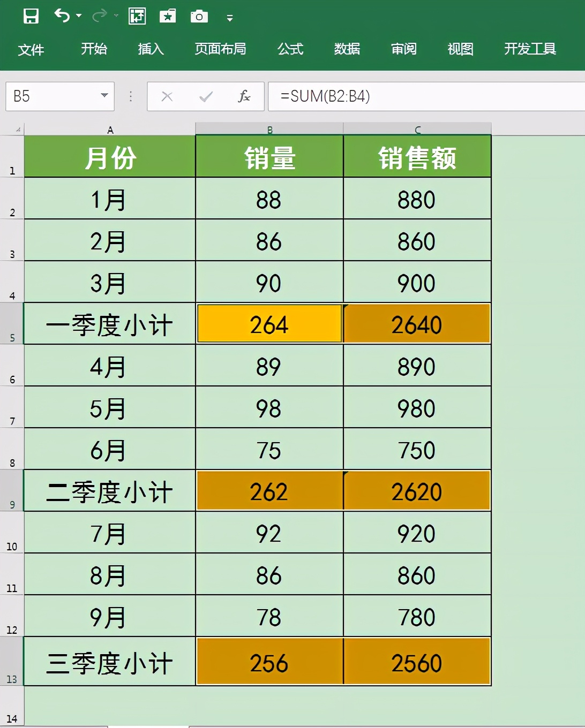Select the subtotal cell 256
This screenshot has height=728, width=585.
[269, 661]
